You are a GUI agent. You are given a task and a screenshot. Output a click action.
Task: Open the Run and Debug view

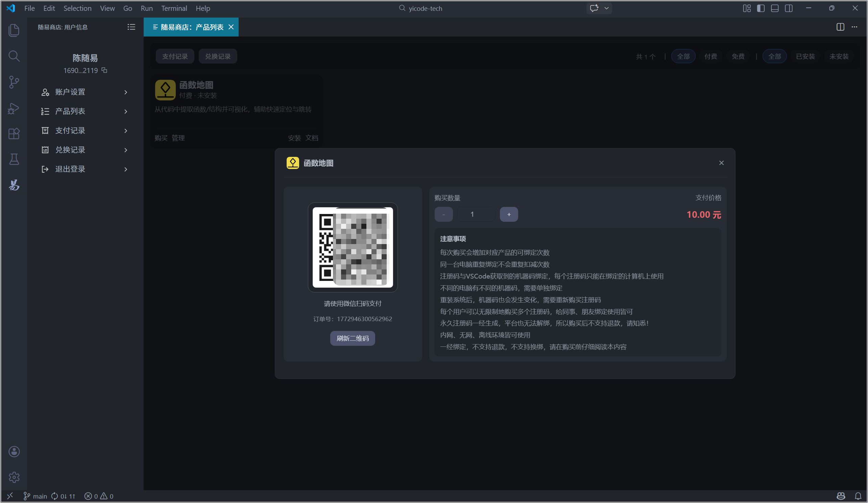(14, 108)
